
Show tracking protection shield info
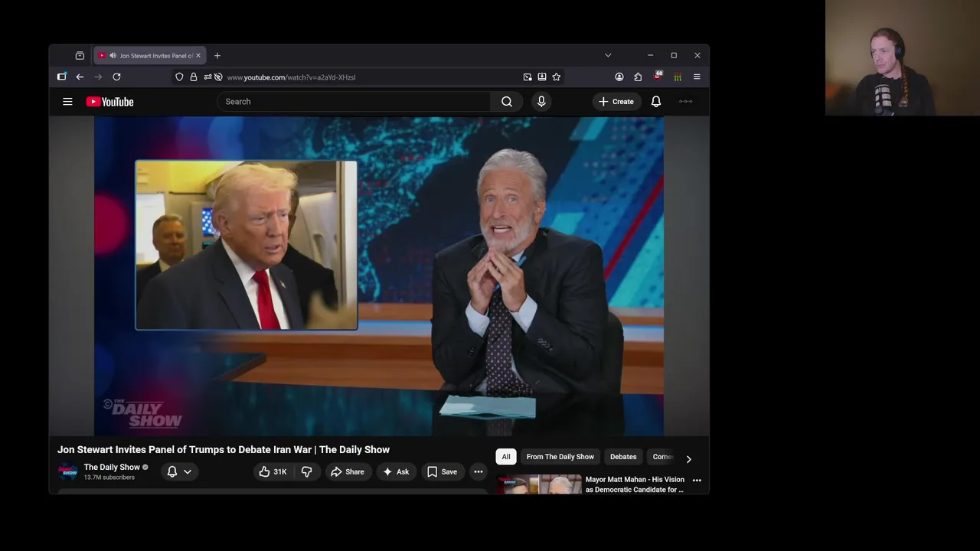pyautogui.click(x=179, y=77)
